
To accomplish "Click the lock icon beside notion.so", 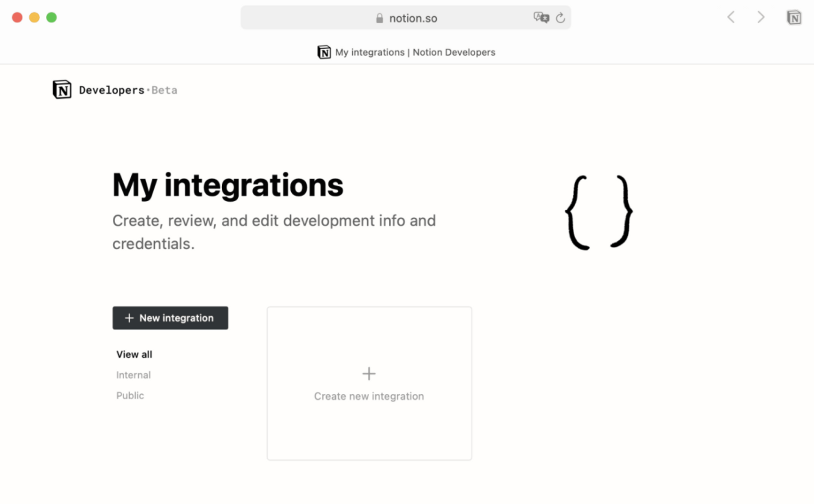I will click(x=379, y=18).
